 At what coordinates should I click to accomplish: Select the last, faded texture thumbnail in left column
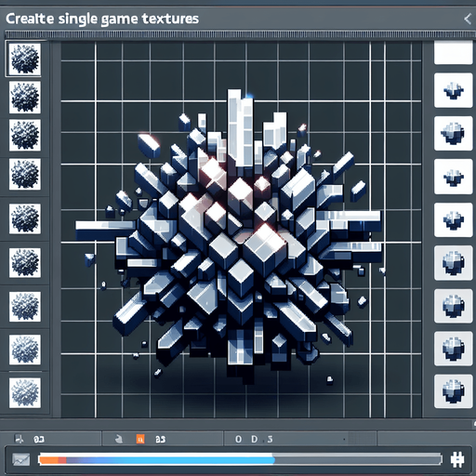coord(25,392)
